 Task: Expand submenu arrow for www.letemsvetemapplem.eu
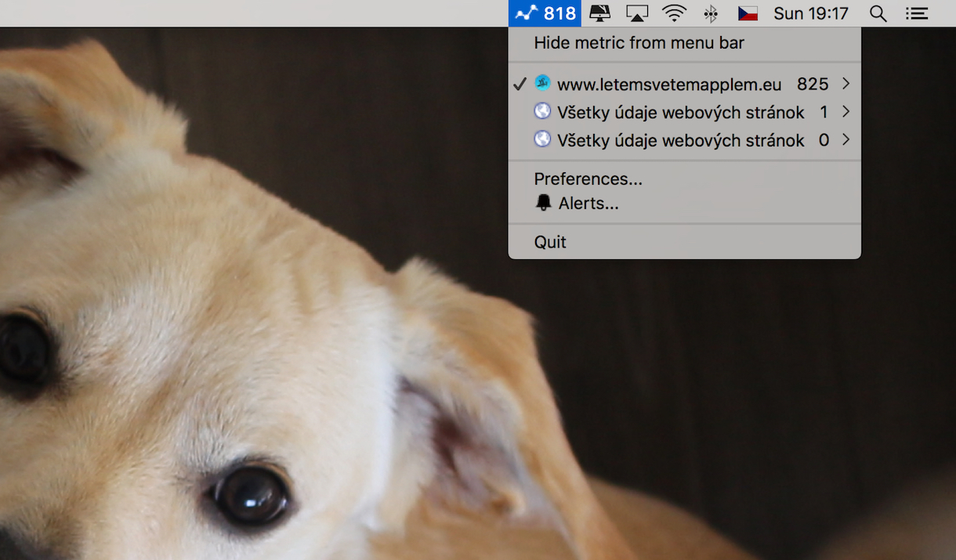pos(846,83)
